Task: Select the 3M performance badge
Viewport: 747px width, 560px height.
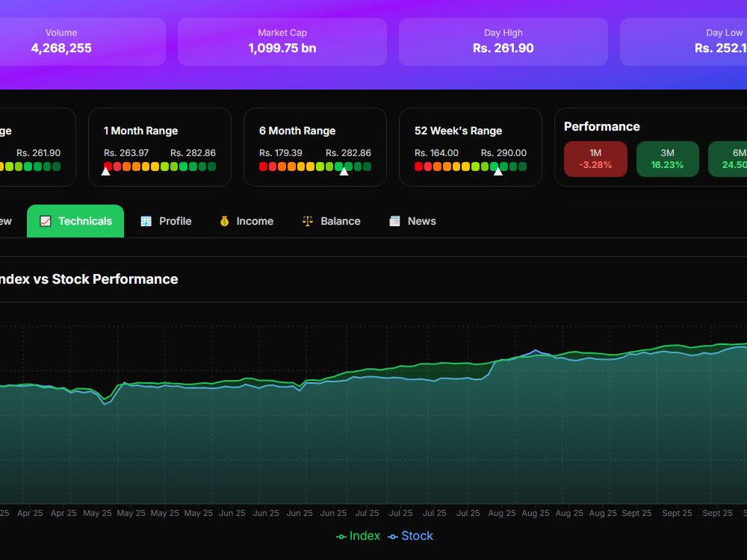Action: tap(667, 159)
